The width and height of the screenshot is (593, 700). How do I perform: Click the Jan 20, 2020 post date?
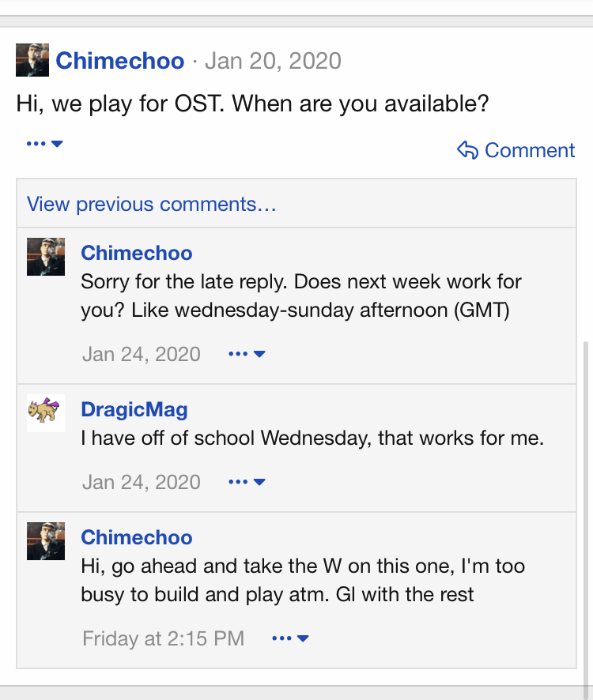click(273, 61)
